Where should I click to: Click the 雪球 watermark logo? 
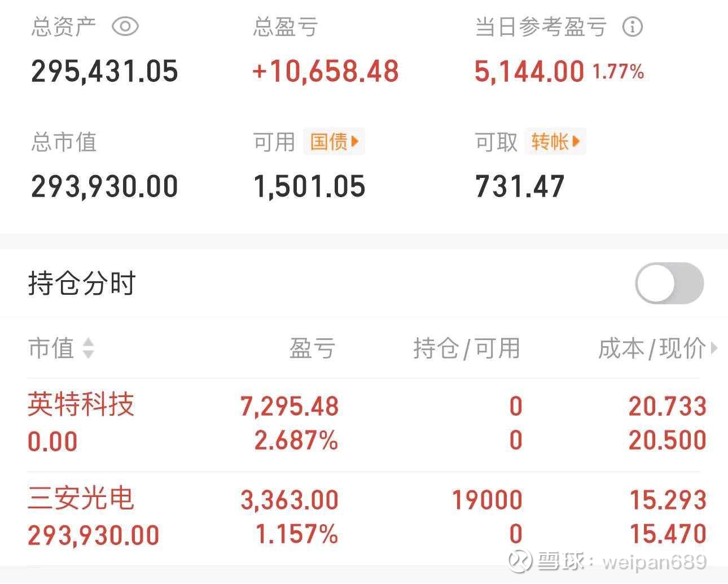[520, 560]
